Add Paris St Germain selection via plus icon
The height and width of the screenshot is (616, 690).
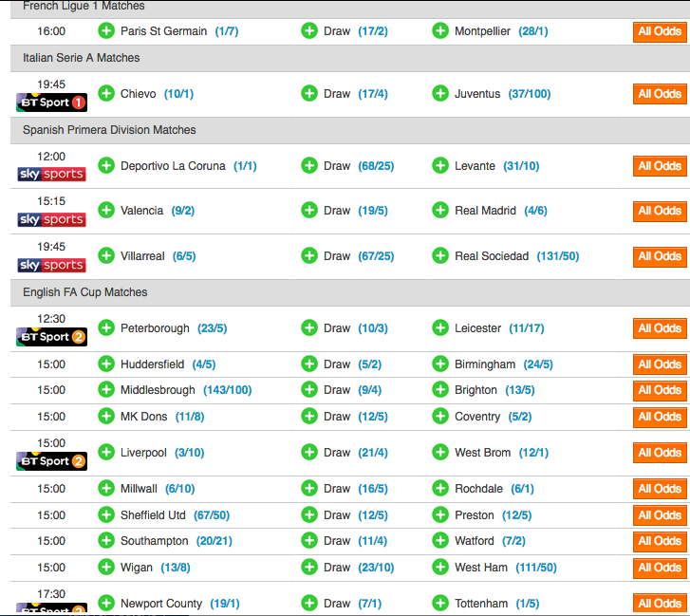click(x=106, y=30)
